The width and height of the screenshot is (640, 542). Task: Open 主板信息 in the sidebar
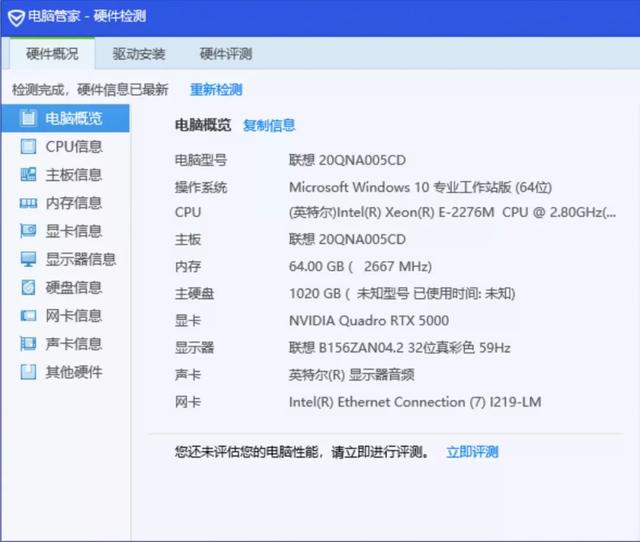65,175
